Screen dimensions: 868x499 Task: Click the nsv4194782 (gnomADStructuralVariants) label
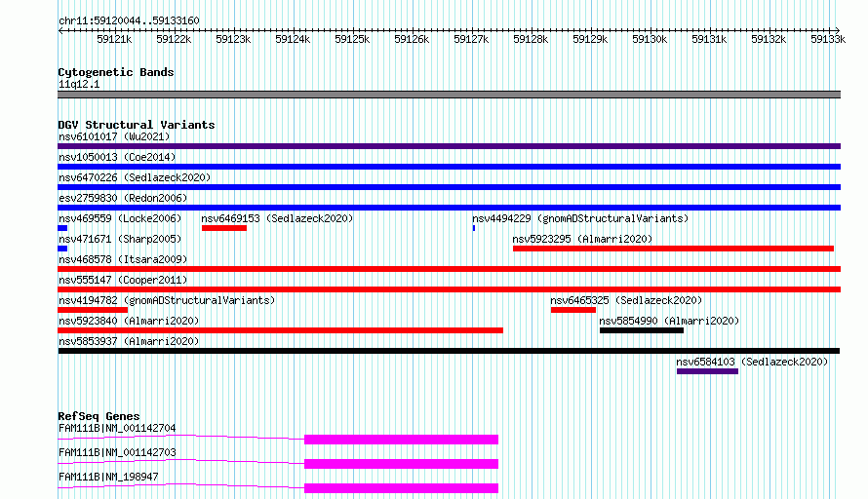click(167, 300)
